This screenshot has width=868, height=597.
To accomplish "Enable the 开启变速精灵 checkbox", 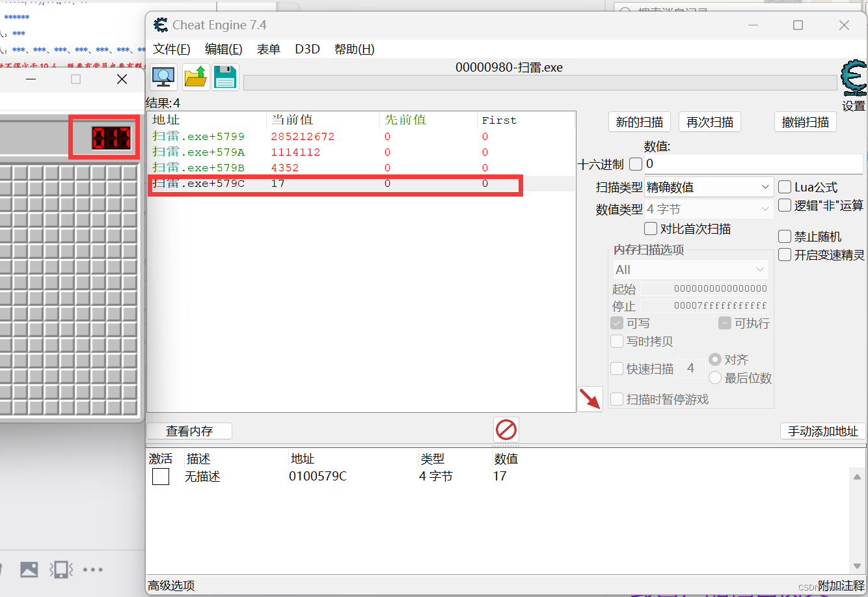I will point(785,255).
